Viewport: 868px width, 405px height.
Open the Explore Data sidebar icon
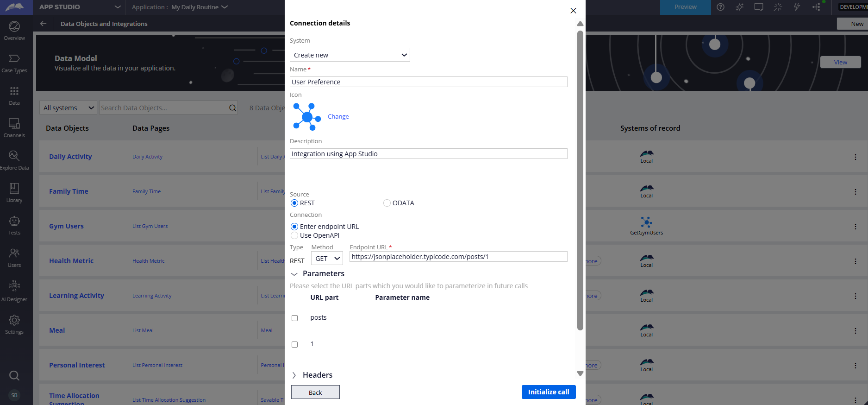tap(14, 160)
